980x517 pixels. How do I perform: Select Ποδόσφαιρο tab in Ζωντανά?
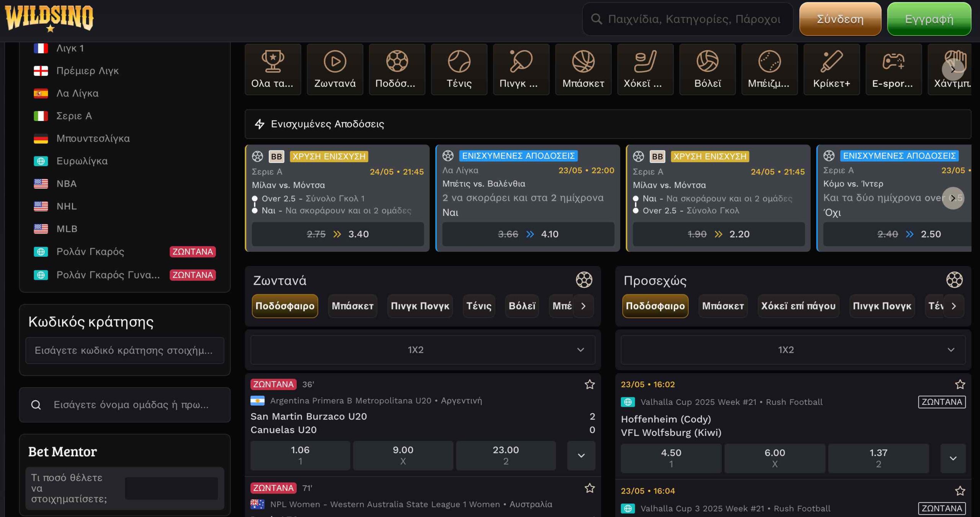click(x=285, y=306)
